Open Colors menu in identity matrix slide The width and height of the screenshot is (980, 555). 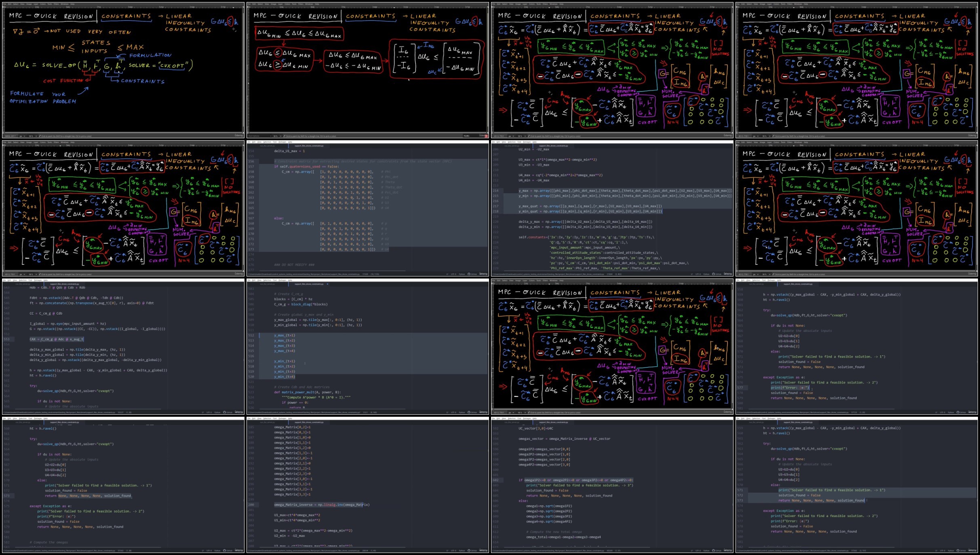tap(287, 4)
